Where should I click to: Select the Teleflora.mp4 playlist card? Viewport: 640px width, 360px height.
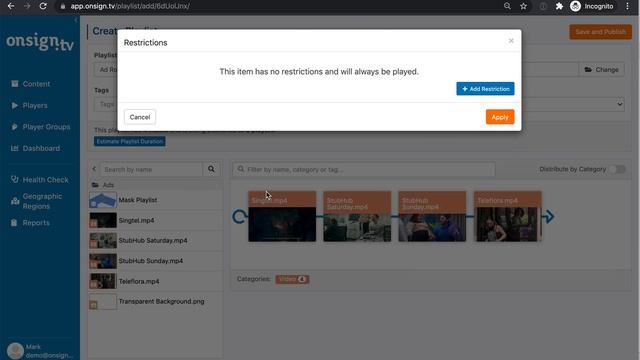[507, 216]
